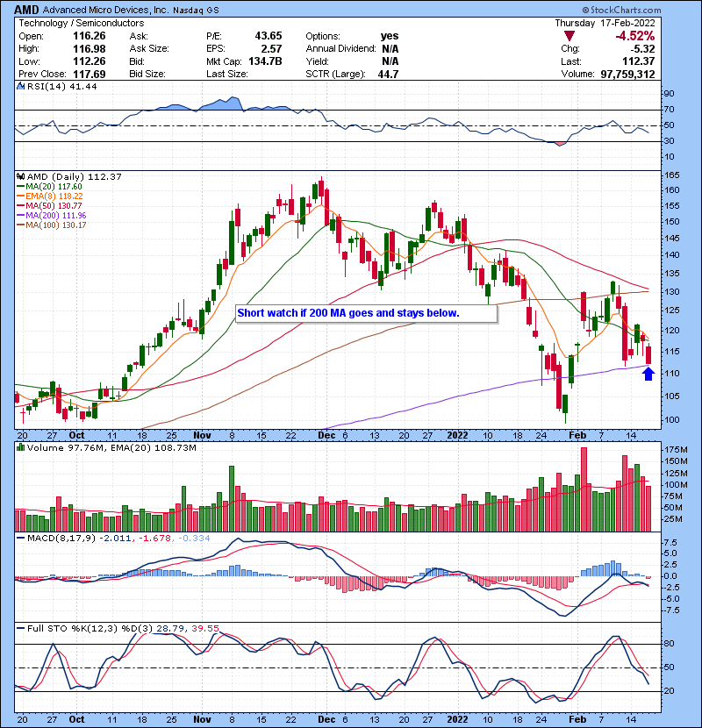Click the Ask Size label
Image resolution: width=702 pixels, height=728 pixels.
[x=149, y=49]
